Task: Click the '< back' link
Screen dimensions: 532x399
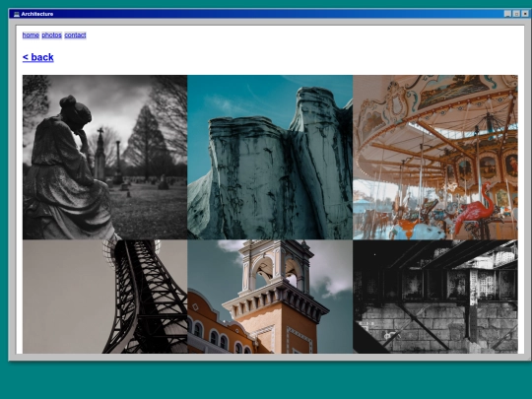Action: pyautogui.click(x=38, y=57)
